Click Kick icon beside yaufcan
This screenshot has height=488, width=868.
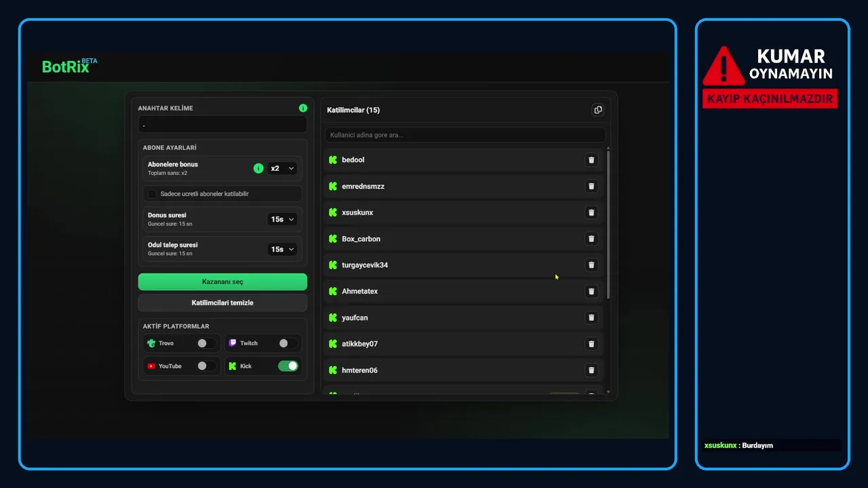tap(333, 317)
